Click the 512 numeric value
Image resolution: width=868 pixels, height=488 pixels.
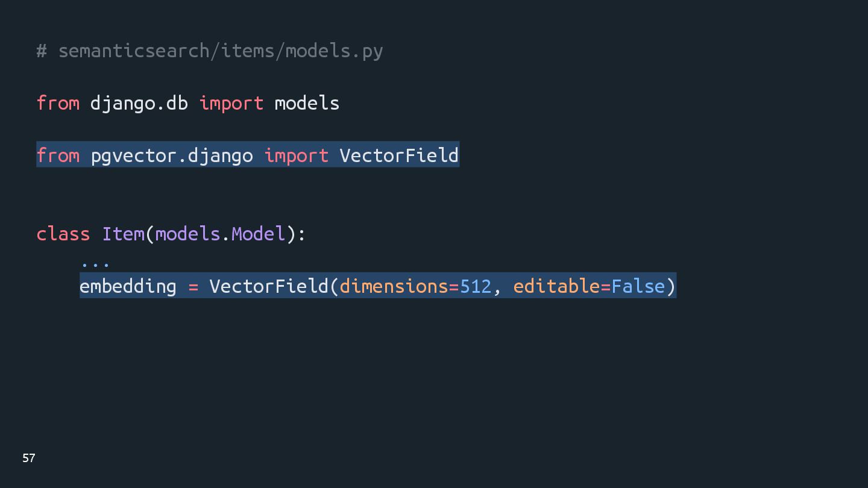476,286
